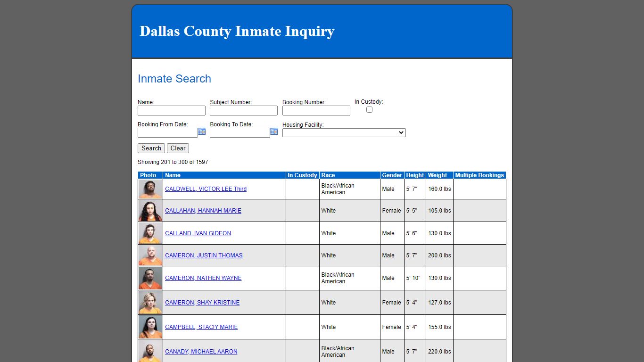Screen dimensions: 644x362
Task: Open CAMPBELL, STACIY MARIE record
Action: point(201,327)
